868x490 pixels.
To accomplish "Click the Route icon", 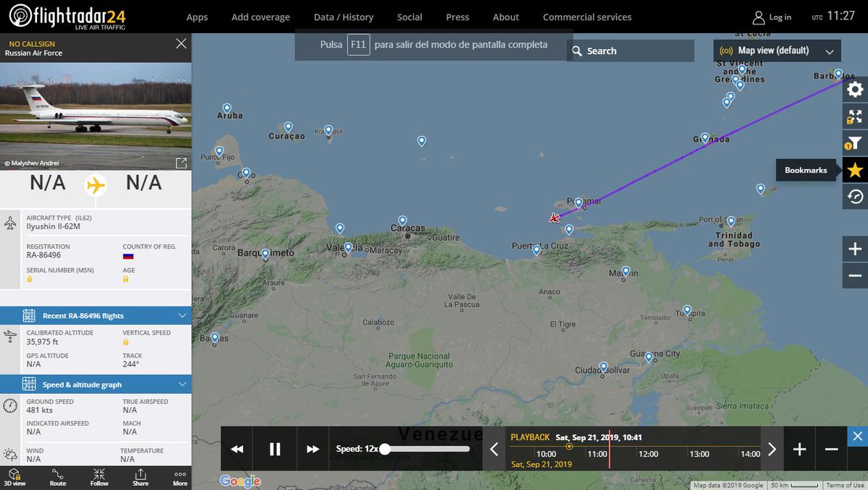I will coord(58,477).
